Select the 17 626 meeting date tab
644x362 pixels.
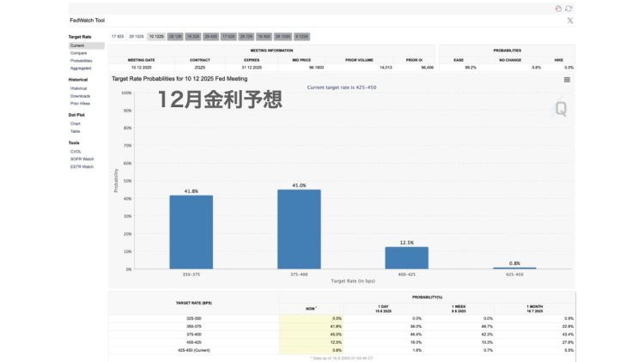point(228,37)
